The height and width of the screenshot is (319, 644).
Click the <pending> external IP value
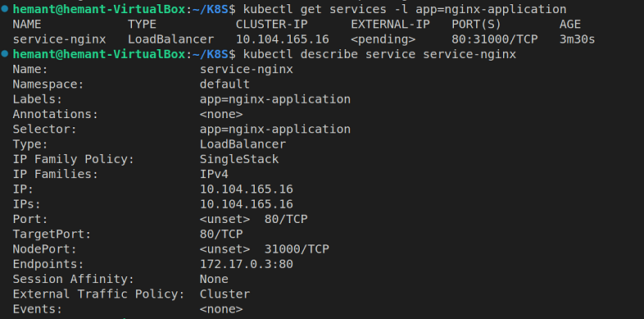(383, 39)
